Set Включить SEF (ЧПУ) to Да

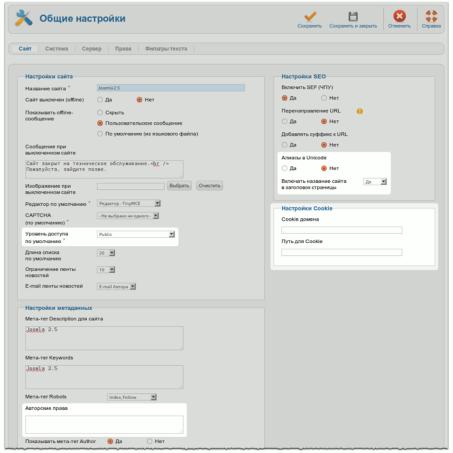(x=284, y=98)
